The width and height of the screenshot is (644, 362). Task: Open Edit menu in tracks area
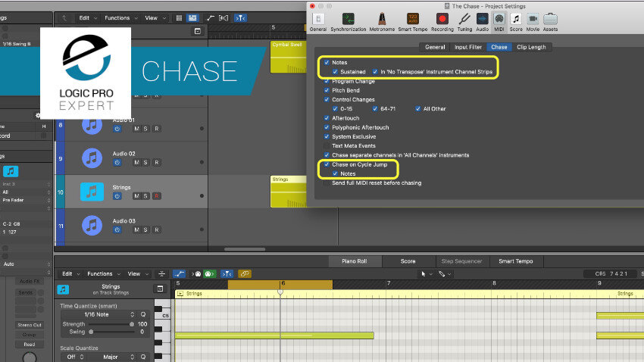pyautogui.click(x=87, y=18)
